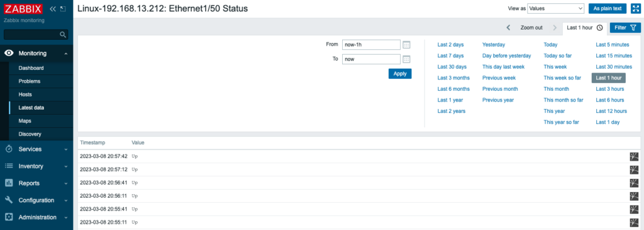
Task: Select Last 7 days range
Action: click(450, 55)
